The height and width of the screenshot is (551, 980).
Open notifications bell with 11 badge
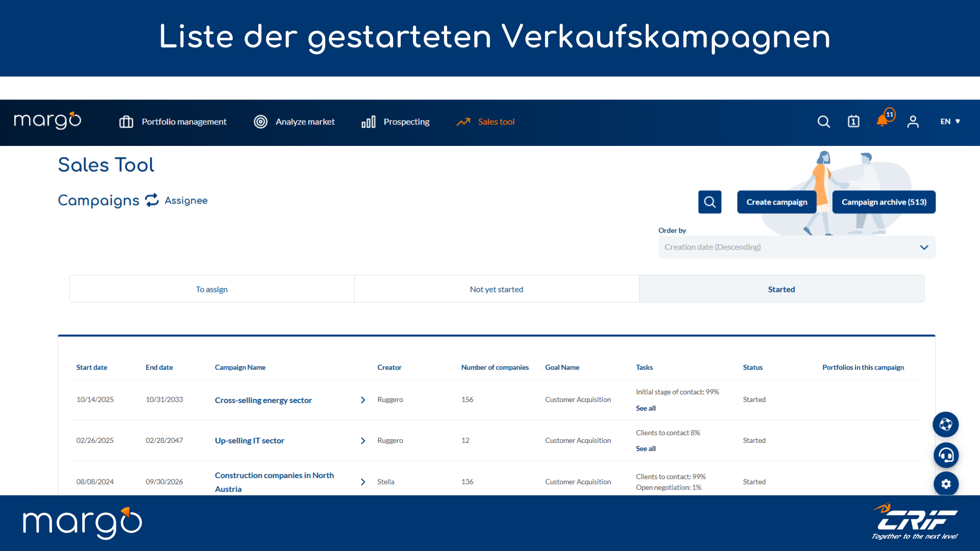pyautogui.click(x=885, y=118)
